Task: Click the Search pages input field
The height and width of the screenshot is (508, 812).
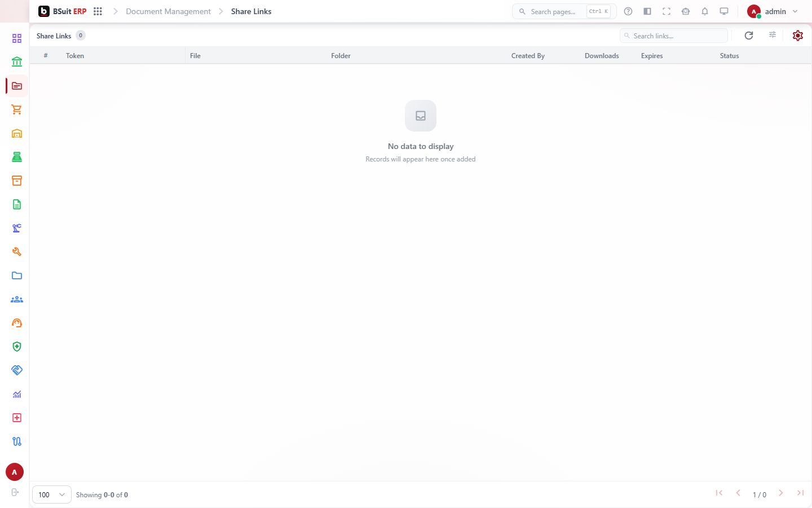Action: coord(564,11)
